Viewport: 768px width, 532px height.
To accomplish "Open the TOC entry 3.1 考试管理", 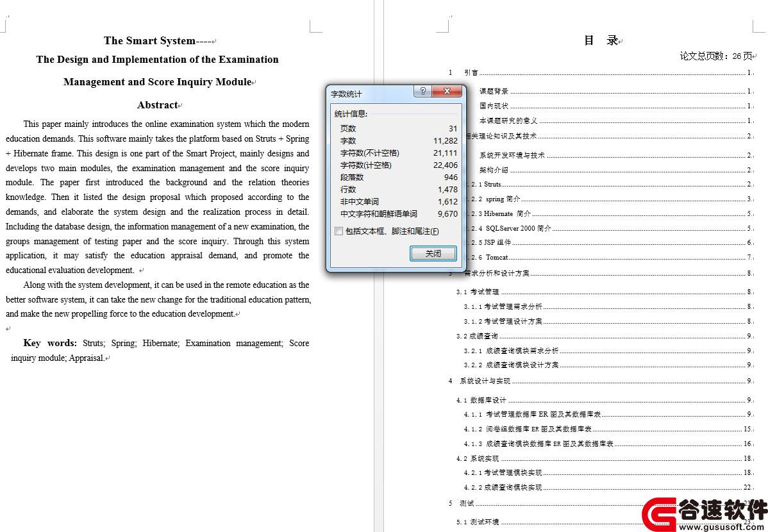I will tap(605, 292).
